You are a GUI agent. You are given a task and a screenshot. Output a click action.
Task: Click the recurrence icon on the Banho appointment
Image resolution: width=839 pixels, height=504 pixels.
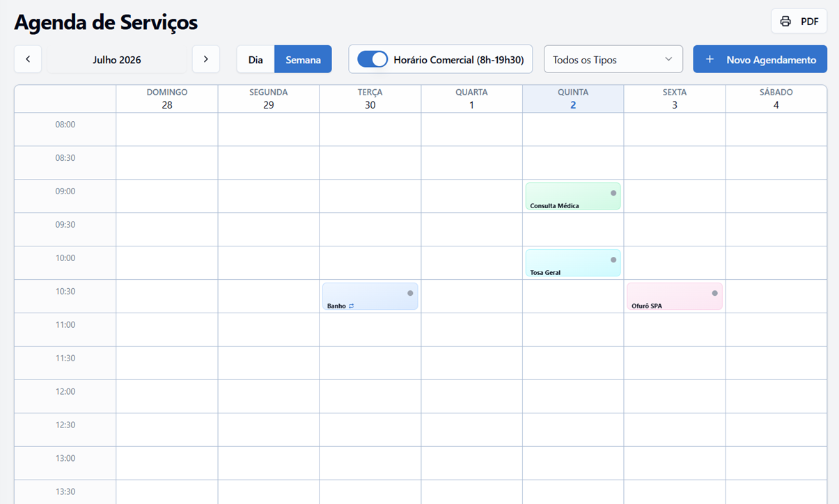coord(352,306)
